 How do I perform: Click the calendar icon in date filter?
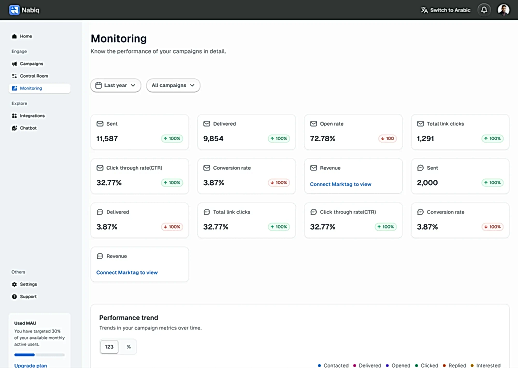click(x=98, y=85)
